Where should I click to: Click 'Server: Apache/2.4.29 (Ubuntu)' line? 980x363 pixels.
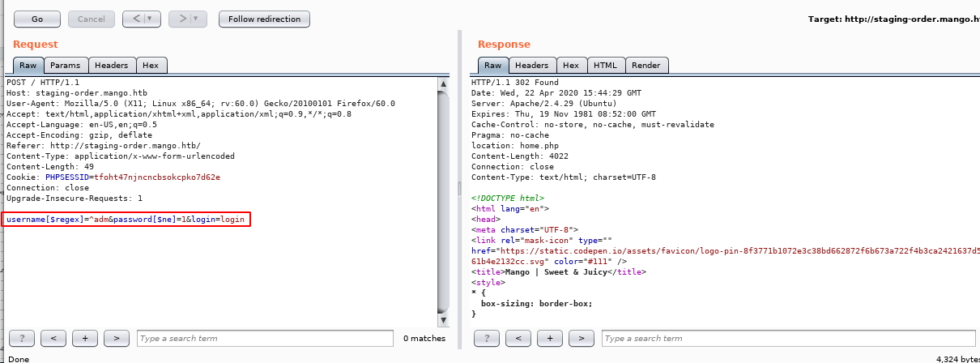[544, 104]
